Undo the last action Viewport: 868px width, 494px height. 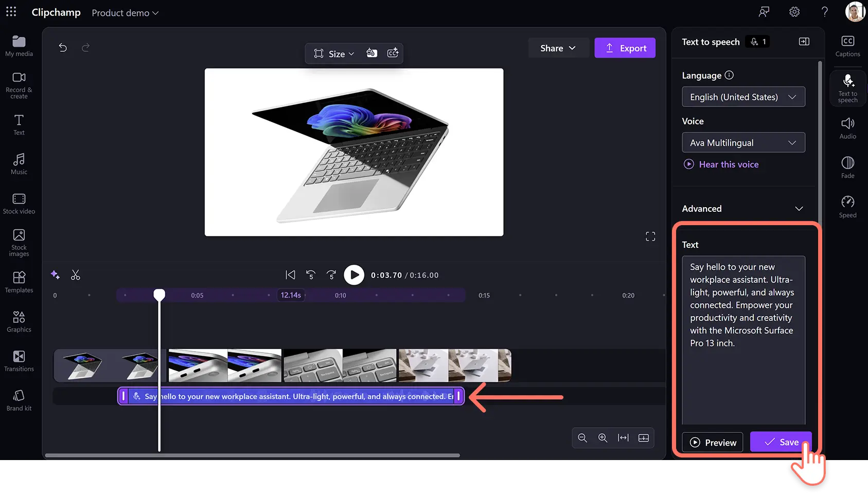(x=63, y=48)
